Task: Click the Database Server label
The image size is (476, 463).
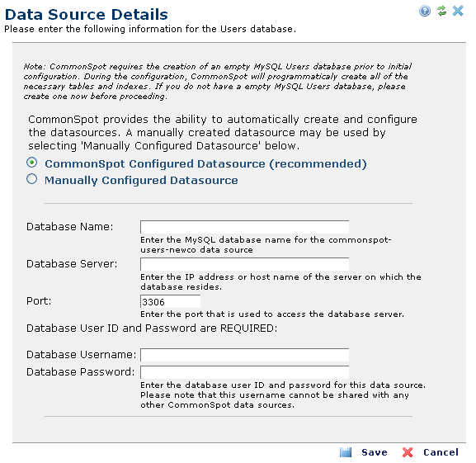Action: (x=72, y=264)
